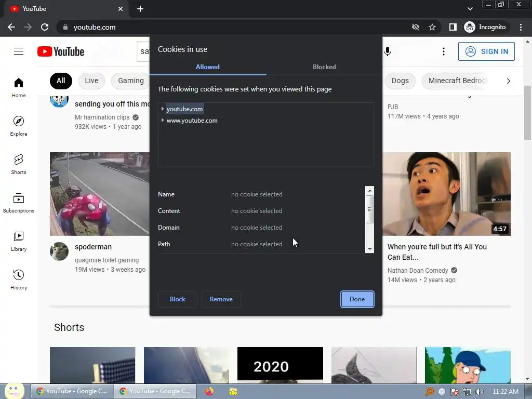The image size is (532, 399).
Task: Open the folder icon on taskbar
Action: 233,392
